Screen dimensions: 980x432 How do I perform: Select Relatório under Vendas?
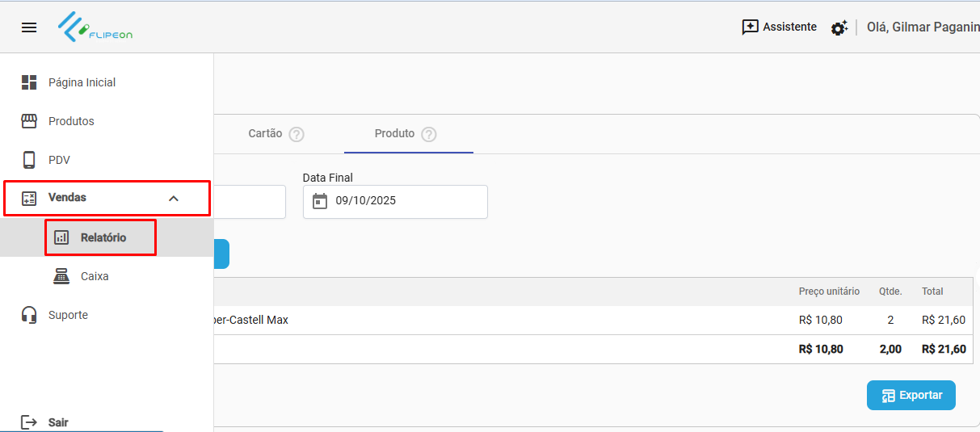click(x=102, y=237)
